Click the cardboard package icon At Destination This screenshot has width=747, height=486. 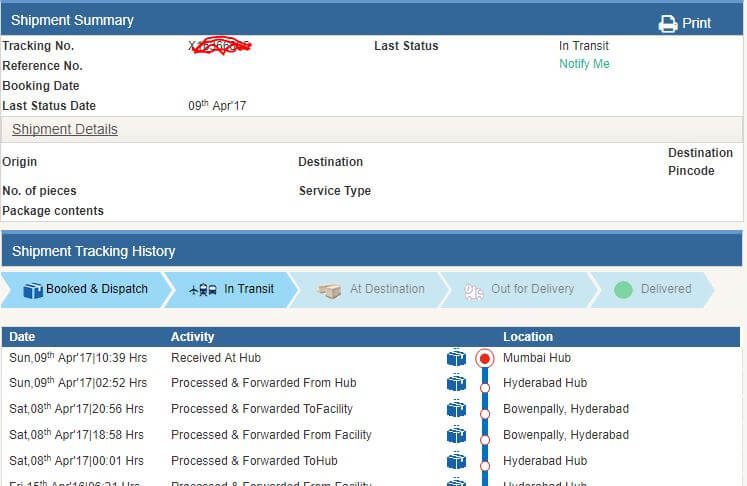click(329, 291)
